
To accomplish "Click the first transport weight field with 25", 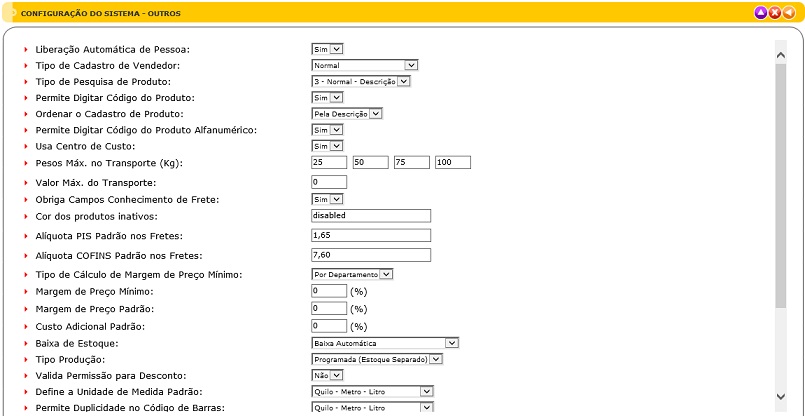I will (x=329, y=163).
